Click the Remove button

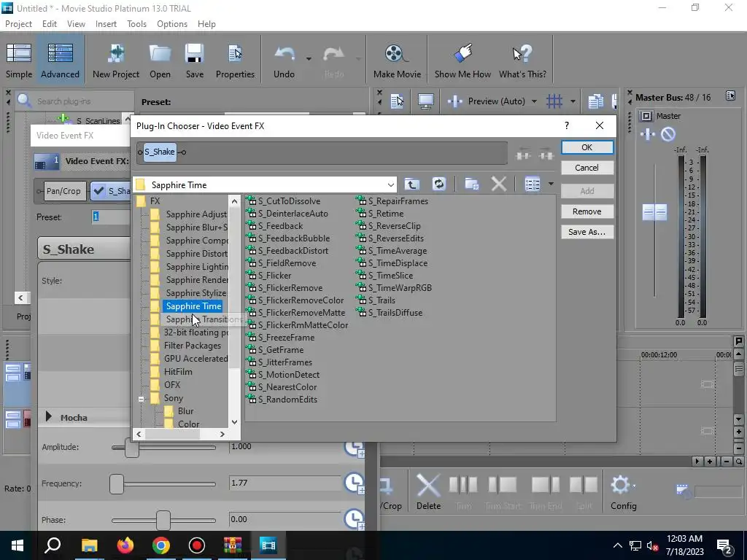click(587, 211)
